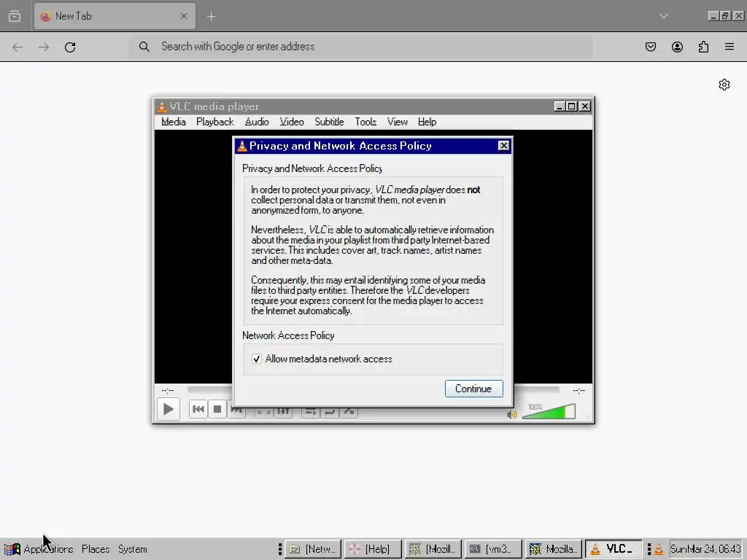Screen dimensions: 747x560
Task: Open the Playback menu in VLC
Action: pos(215,122)
